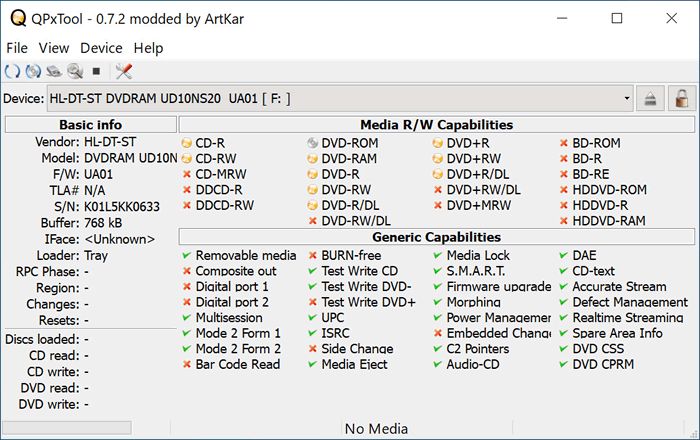The image size is (700, 440).
Task: Click the Generic Capabilities header
Action: (x=436, y=237)
